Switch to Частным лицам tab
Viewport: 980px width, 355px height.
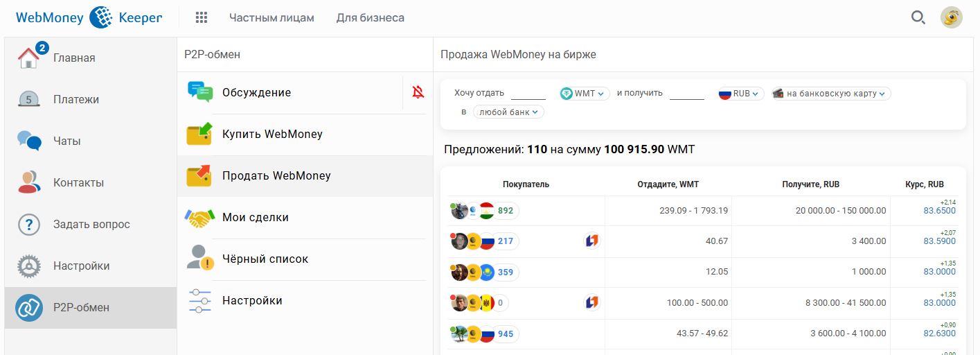(x=271, y=17)
